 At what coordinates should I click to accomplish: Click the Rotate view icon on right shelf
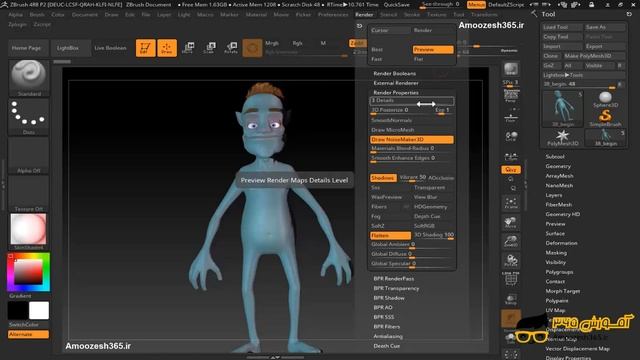tap(511, 260)
